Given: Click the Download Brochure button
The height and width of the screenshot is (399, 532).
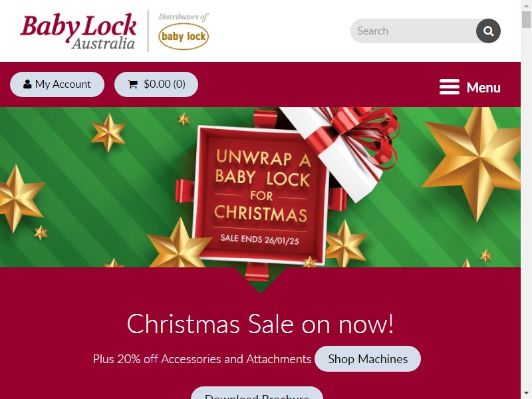Looking at the screenshot, I should [257, 394].
